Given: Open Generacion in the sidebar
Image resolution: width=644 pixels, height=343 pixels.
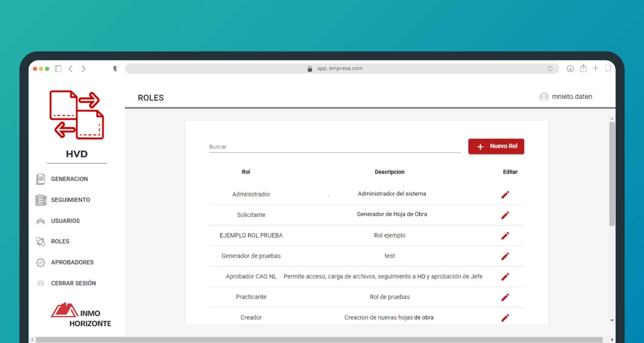Looking at the screenshot, I should coord(69,179).
